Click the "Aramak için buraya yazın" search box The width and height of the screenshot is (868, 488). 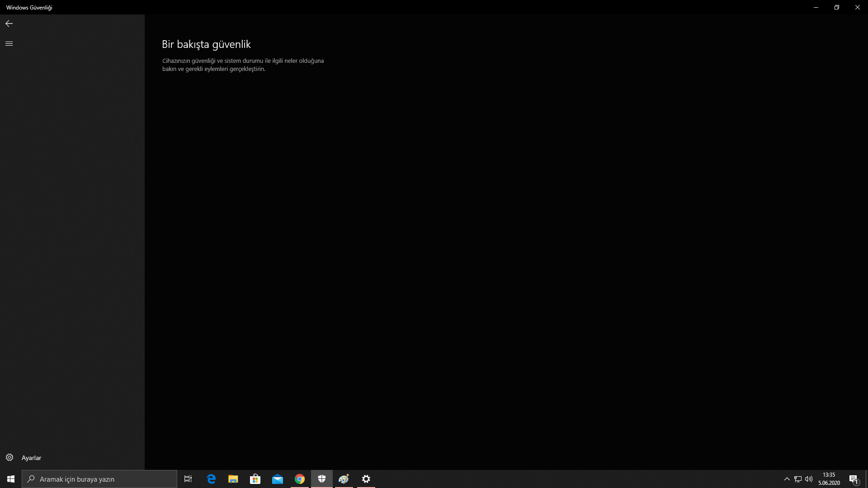click(99, 479)
